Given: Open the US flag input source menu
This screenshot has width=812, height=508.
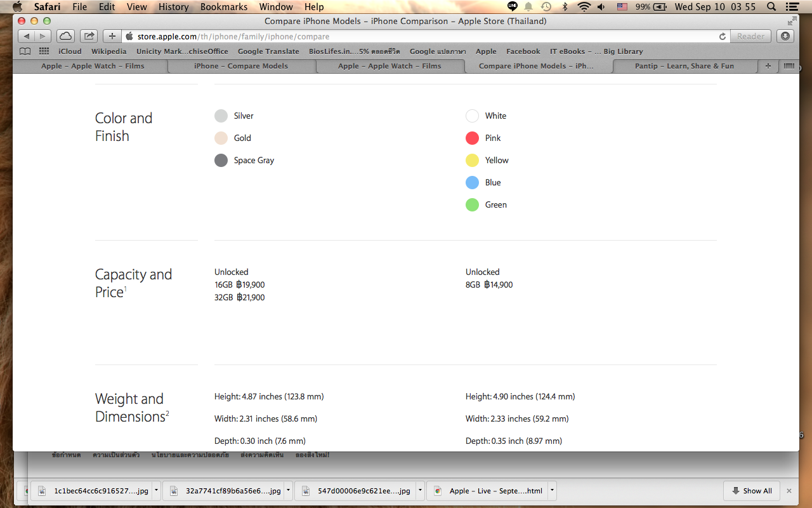Looking at the screenshot, I should [x=622, y=7].
